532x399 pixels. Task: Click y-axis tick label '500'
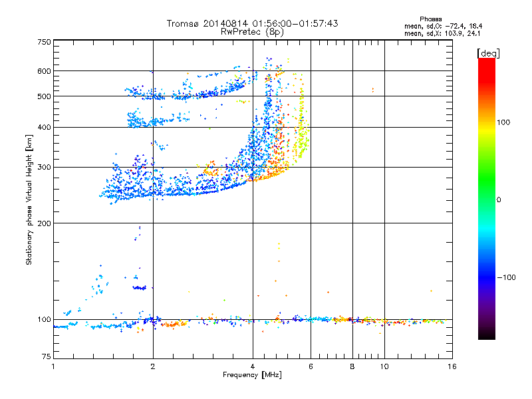coord(44,96)
